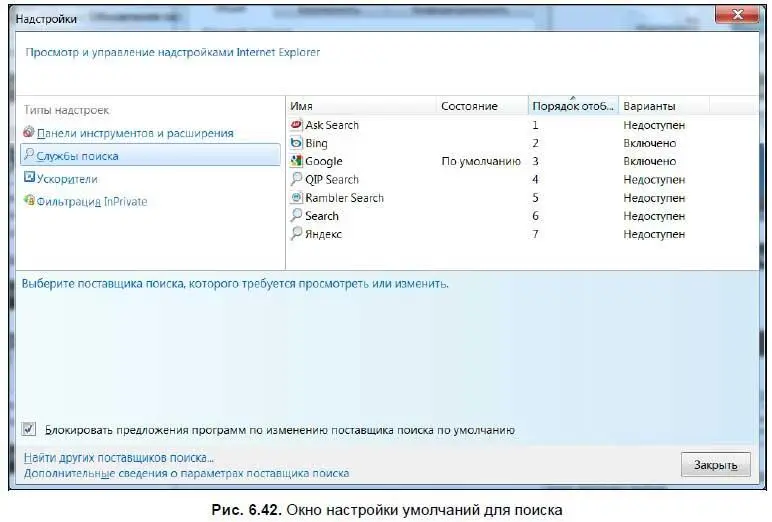
Task: Click the Rambler Search provider icon
Action: tap(296, 197)
